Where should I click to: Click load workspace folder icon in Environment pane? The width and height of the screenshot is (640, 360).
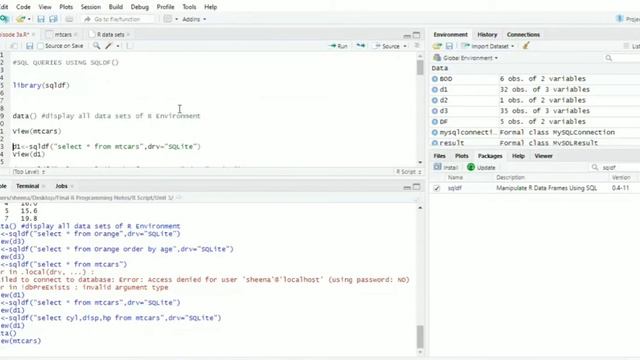pyautogui.click(x=437, y=46)
